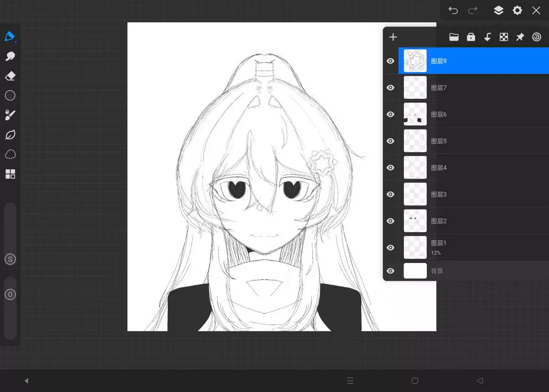Open the circular layer options icon
The height and width of the screenshot is (392, 549).
pyautogui.click(x=537, y=37)
